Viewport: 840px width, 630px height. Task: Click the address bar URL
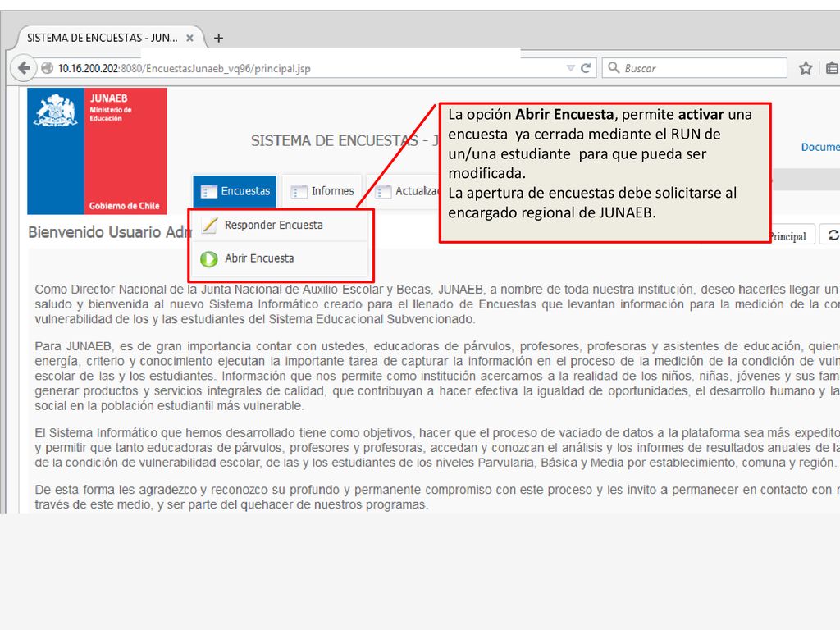click(x=185, y=69)
